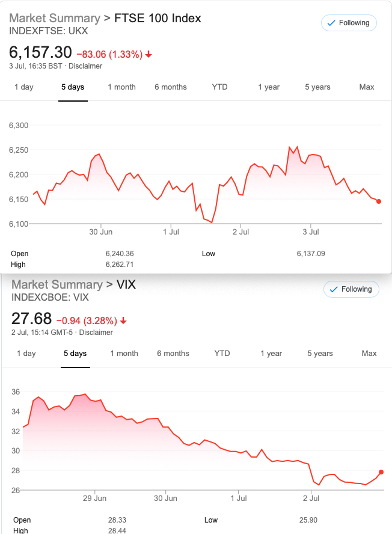Click the checkmark icon in VIX Following button
The image size is (392, 534).
point(334,289)
